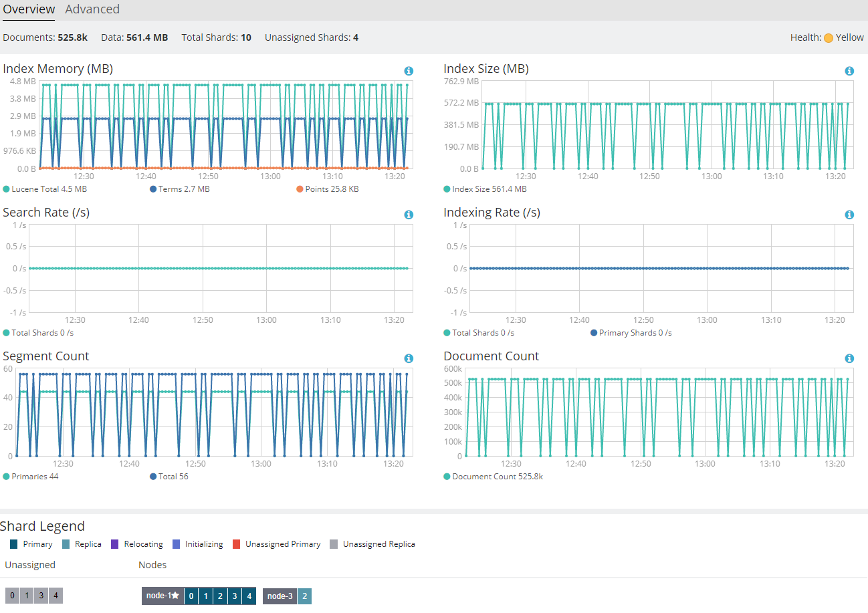Toggle Primaries 44 legend in Segment Count
868x613 pixels.
click(x=31, y=477)
